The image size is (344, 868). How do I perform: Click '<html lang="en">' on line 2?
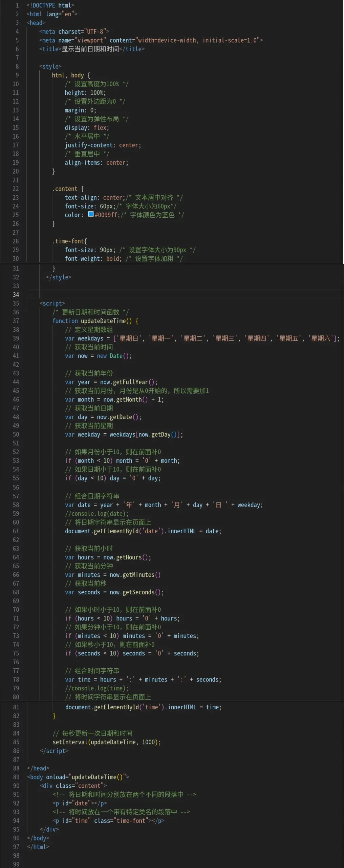tap(52, 14)
